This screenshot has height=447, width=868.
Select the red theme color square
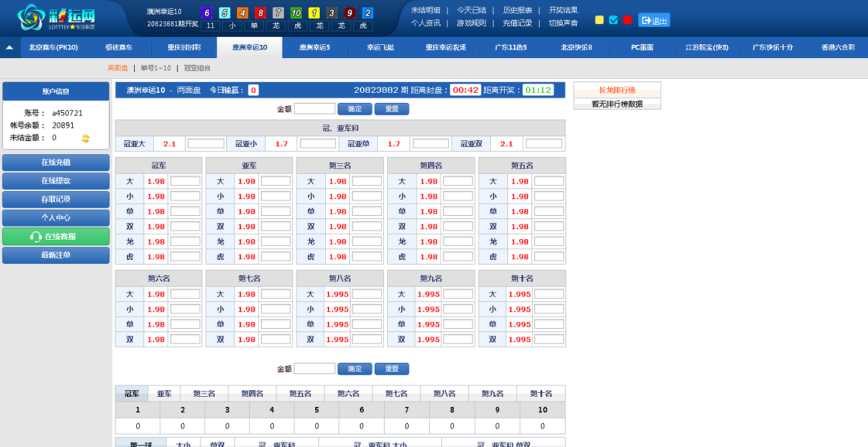click(627, 20)
